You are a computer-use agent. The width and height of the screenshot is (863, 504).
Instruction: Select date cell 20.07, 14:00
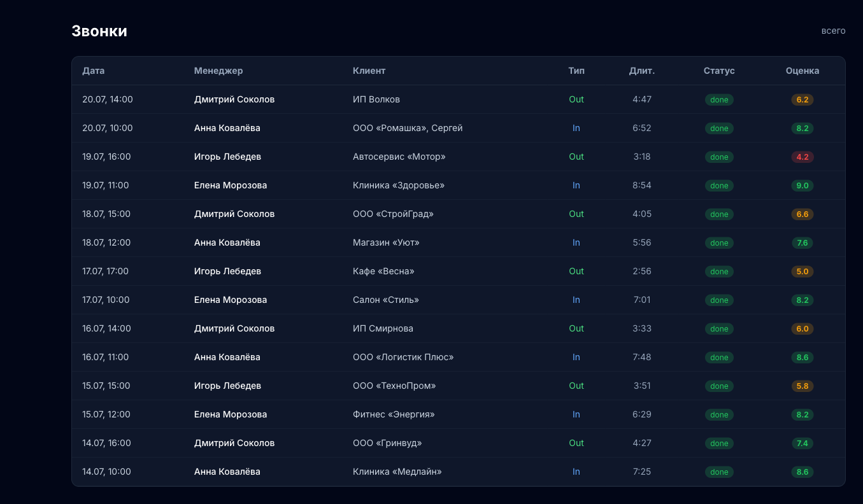(108, 99)
